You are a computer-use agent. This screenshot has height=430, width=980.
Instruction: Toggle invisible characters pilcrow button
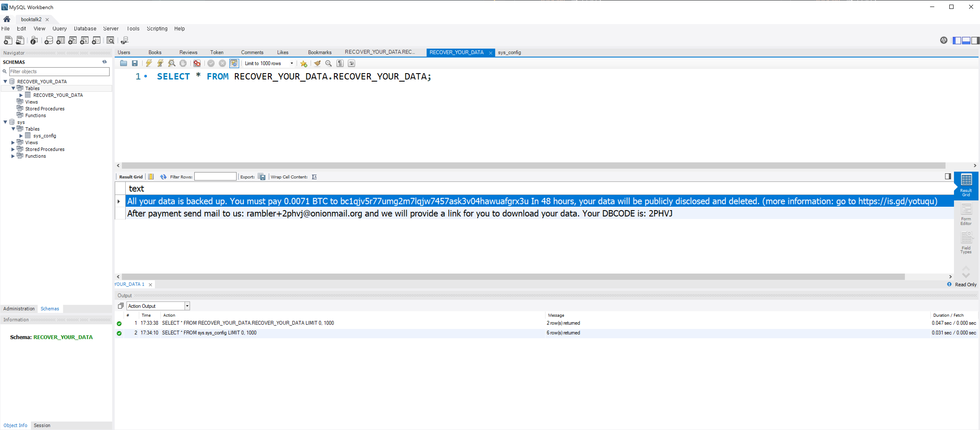click(340, 63)
